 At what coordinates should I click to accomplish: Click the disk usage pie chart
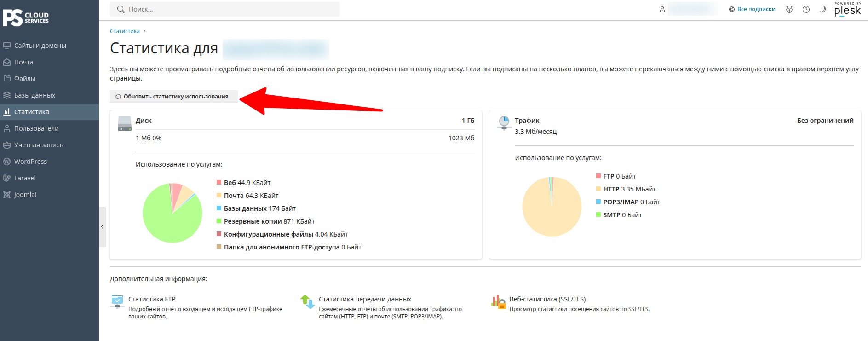172,213
